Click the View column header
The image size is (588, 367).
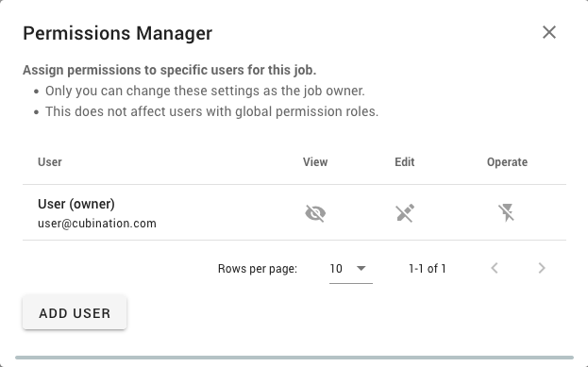pos(315,162)
